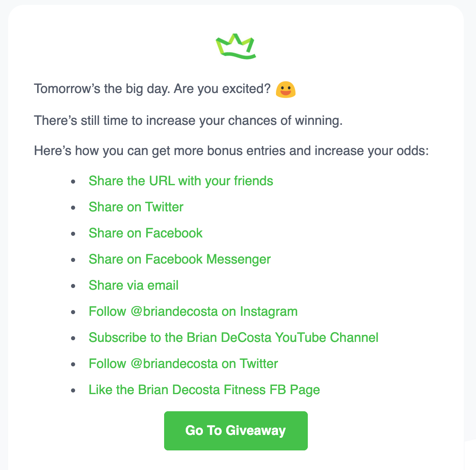Image resolution: width=476 pixels, height=470 pixels.
Task: Like the Brian Decosta Fitness FB Page link
Action: [204, 390]
